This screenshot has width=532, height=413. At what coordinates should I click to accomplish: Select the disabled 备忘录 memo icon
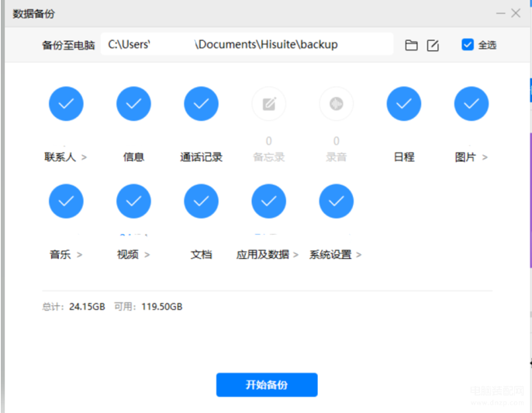tap(268, 104)
